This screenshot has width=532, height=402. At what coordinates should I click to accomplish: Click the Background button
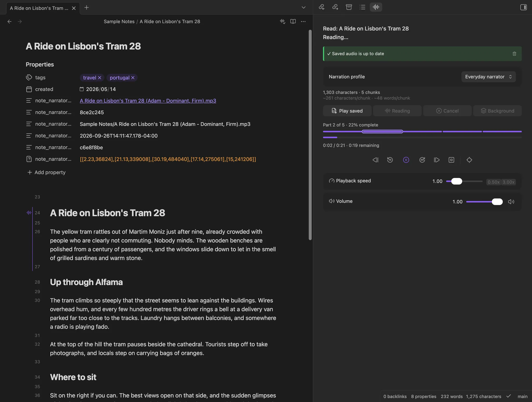(x=497, y=111)
